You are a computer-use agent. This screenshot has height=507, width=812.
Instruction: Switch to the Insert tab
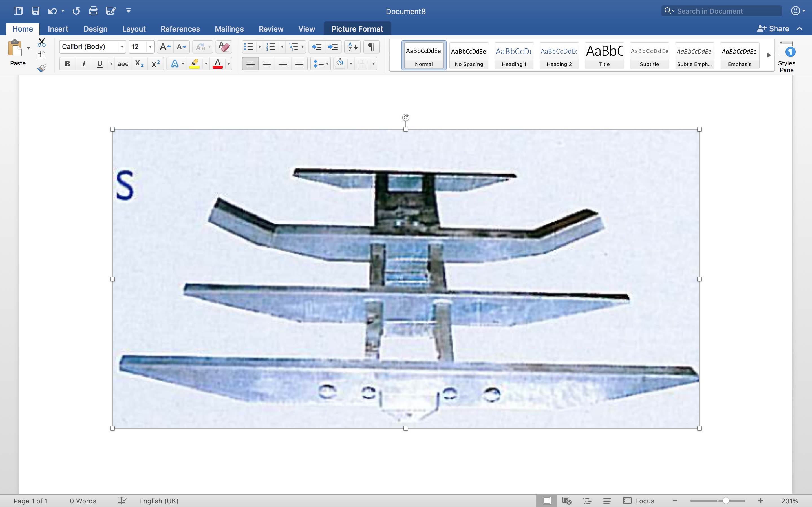pos(58,29)
